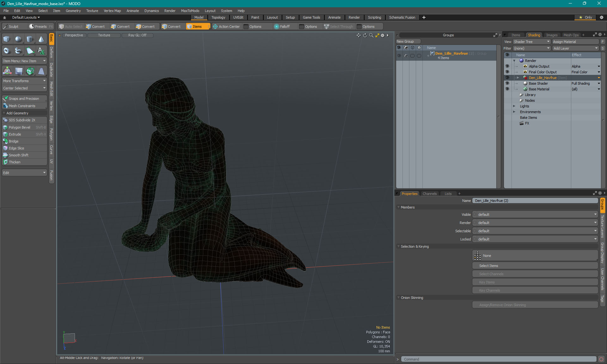Toggle eye visibility for Den_Lille_Havfrue group
This screenshot has height=364, width=607.
point(399,56)
